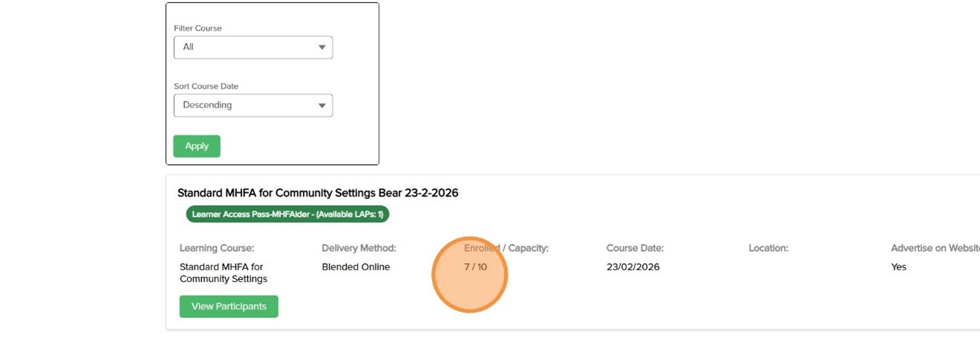Click the arrow on the All combo box

click(321, 48)
